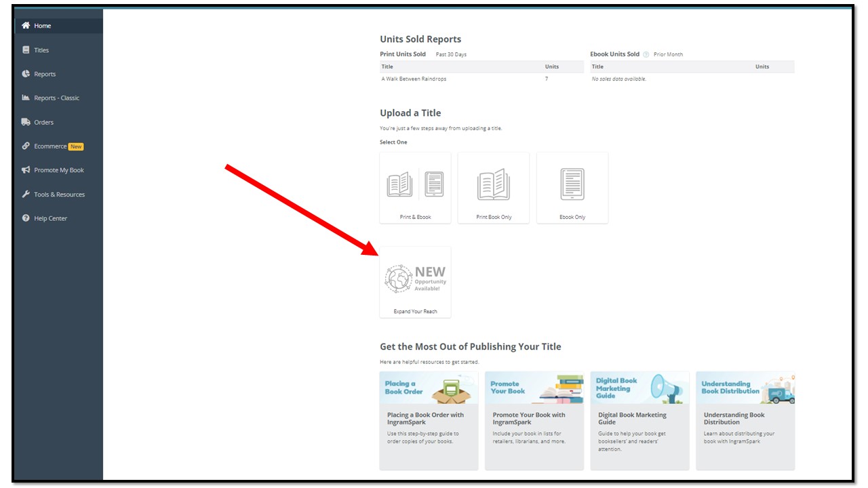Select Promote My Book in sidebar
This screenshot has height=488, width=868.
[59, 170]
